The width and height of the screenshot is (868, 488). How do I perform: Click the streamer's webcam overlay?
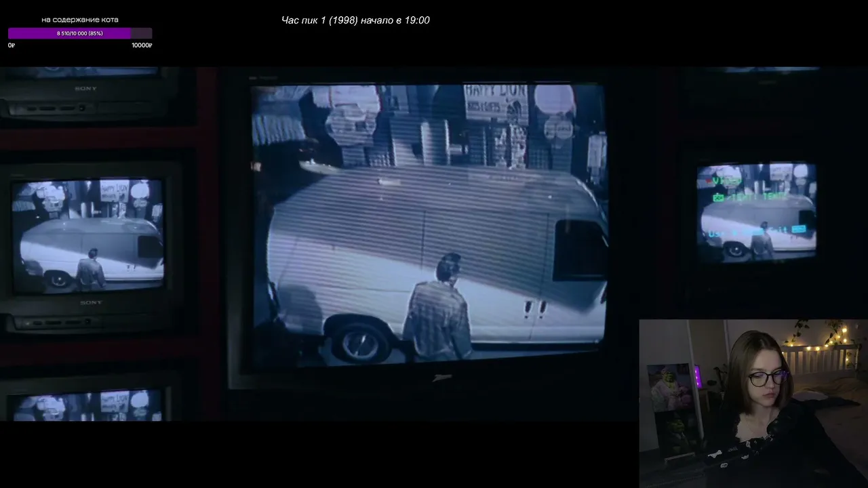click(x=753, y=403)
